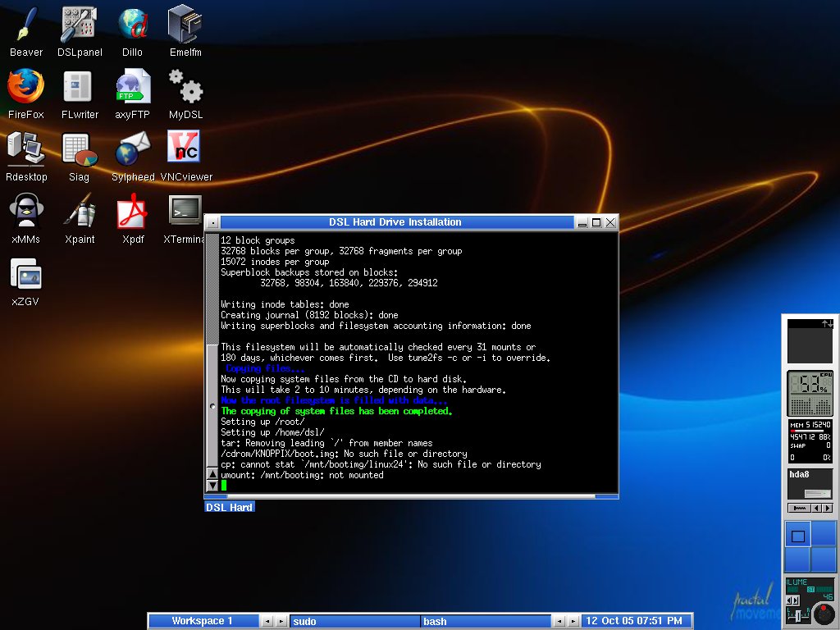Click the '12 block groups' line
The height and width of the screenshot is (630, 840).
click(258, 240)
